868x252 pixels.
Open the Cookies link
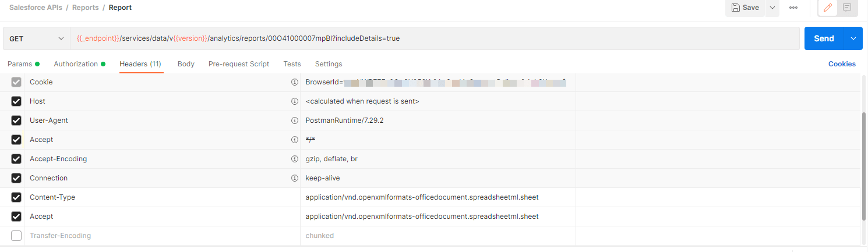pos(842,64)
